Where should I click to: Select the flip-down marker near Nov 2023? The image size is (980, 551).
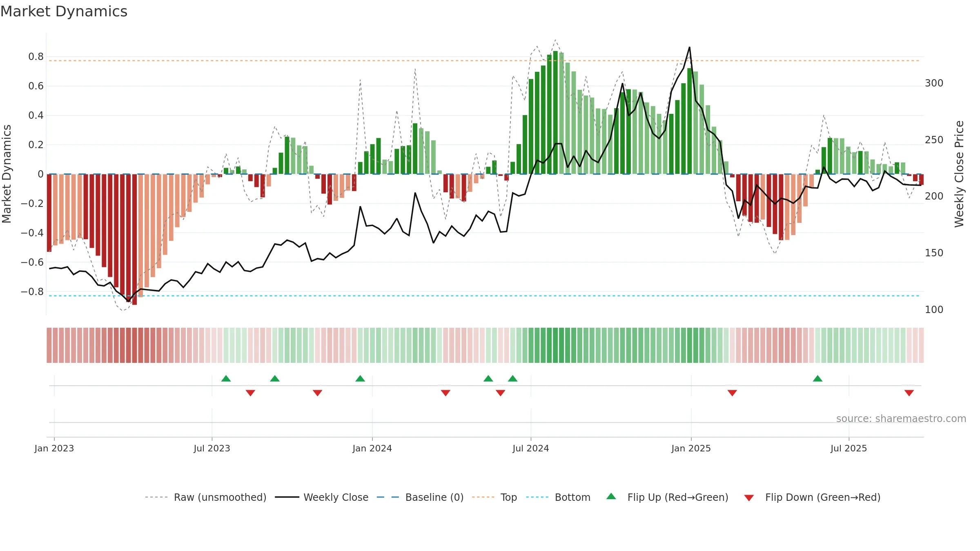coord(318,393)
